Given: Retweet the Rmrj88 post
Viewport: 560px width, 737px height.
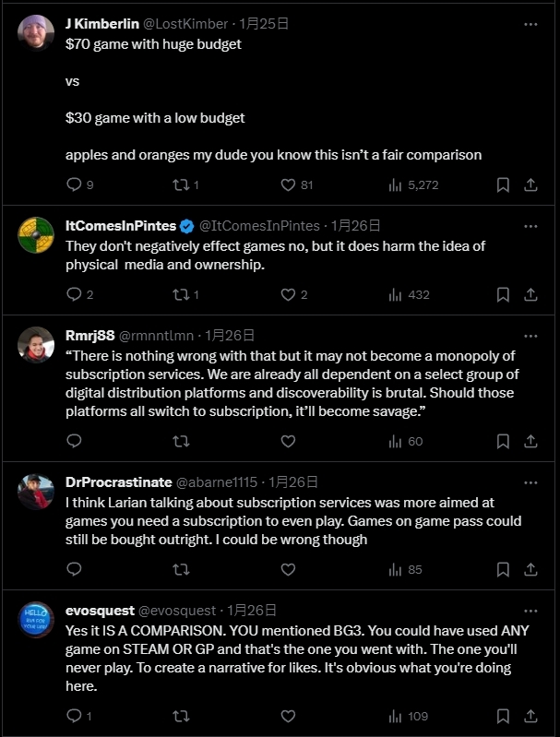Looking at the screenshot, I should (181, 442).
